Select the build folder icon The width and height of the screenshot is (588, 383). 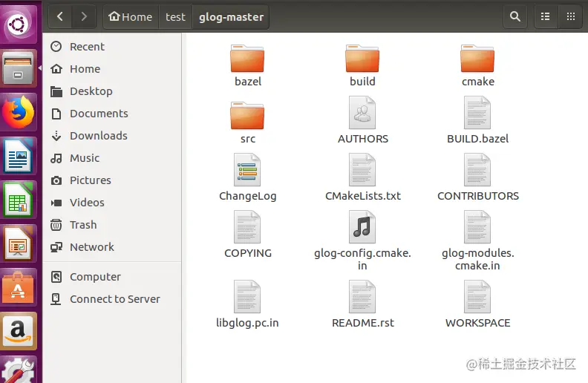click(x=362, y=59)
